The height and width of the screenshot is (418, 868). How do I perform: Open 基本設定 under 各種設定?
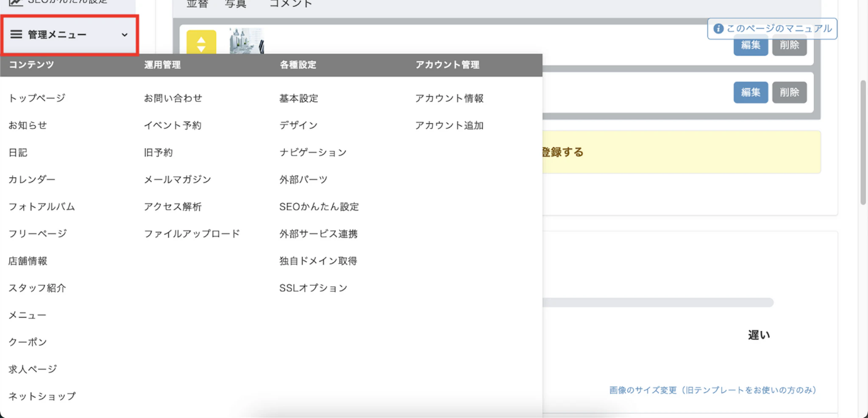click(x=299, y=98)
